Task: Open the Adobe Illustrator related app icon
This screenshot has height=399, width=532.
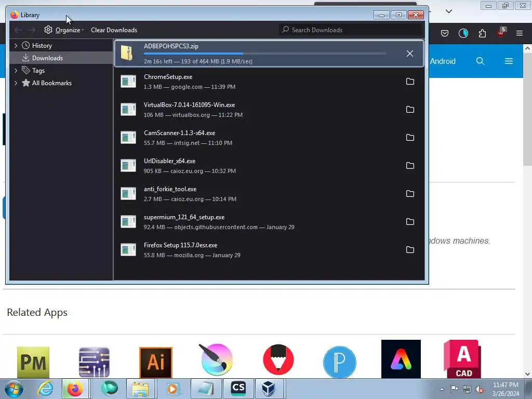Action: point(156,362)
